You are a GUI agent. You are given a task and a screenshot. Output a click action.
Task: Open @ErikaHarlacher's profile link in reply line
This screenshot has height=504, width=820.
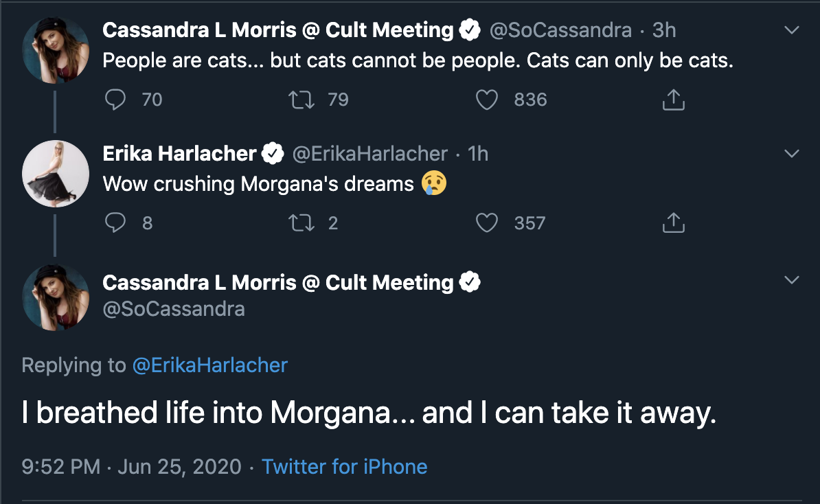211,365
